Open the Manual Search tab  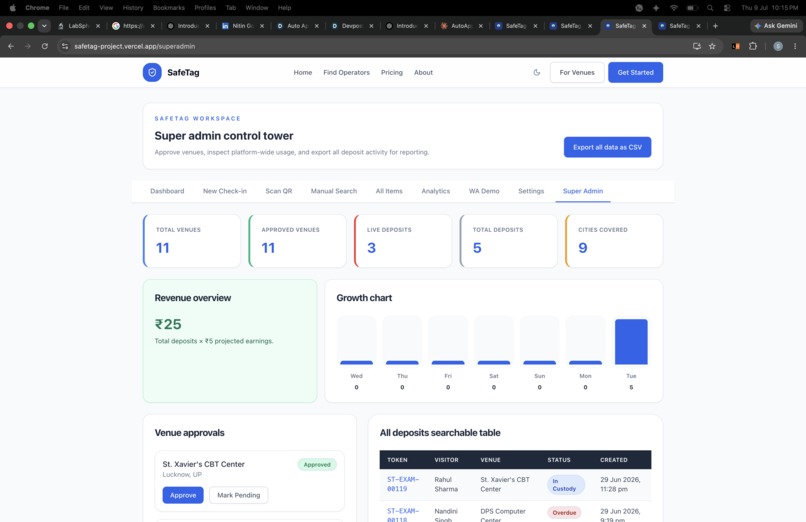tap(334, 191)
